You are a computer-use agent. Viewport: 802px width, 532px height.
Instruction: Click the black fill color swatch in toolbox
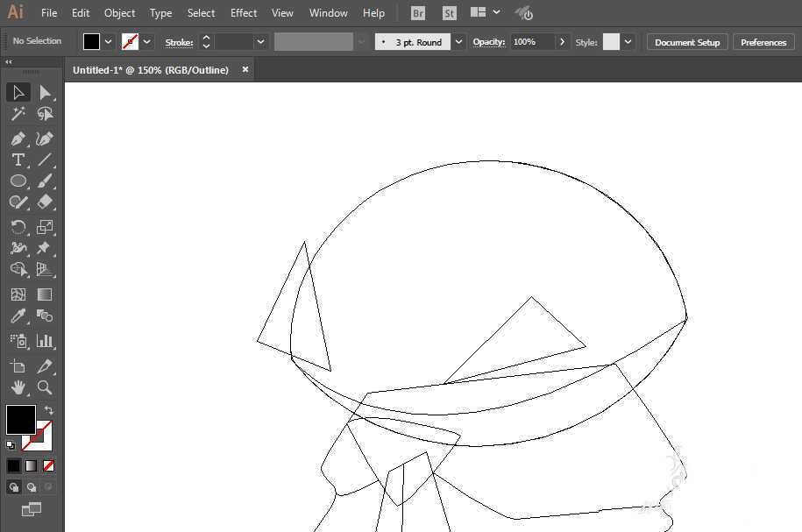pos(20,419)
